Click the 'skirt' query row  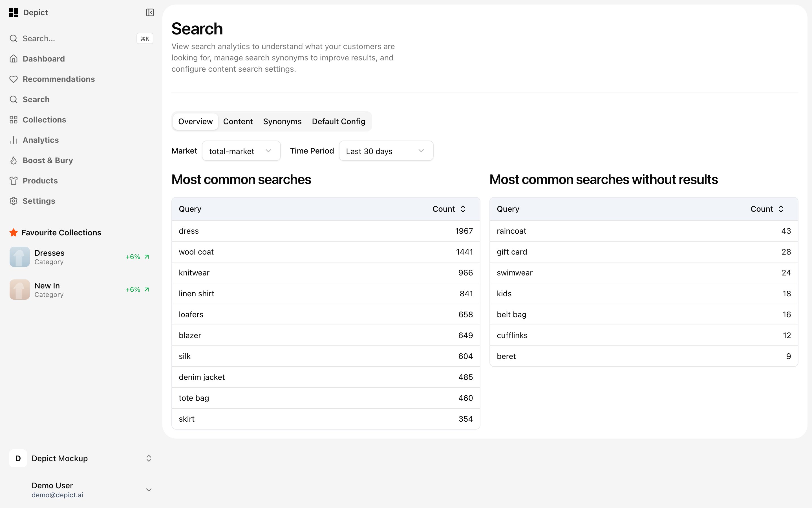(325, 419)
